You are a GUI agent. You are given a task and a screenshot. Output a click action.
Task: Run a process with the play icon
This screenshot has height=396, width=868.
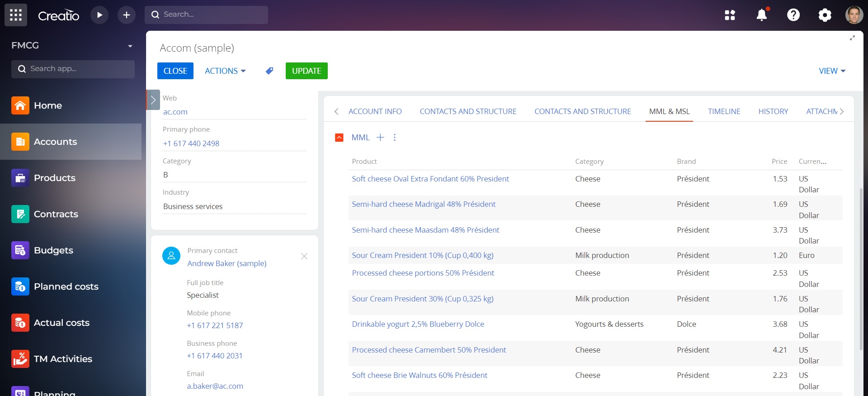tap(99, 15)
